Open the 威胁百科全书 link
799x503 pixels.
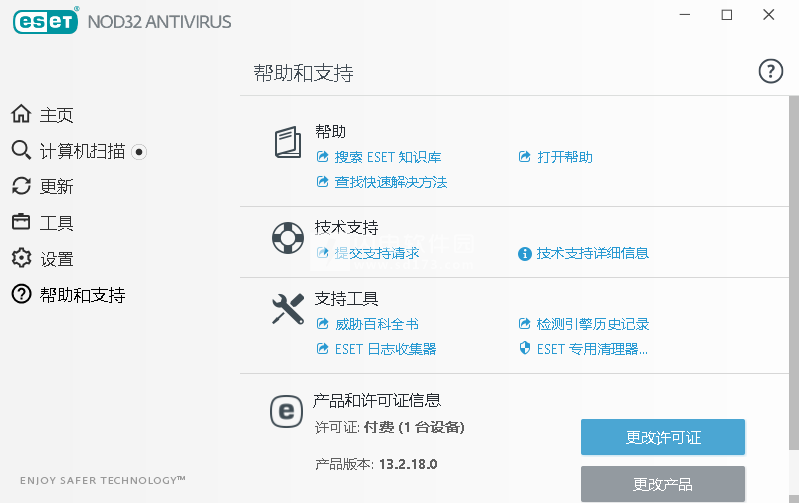pos(377,324)
